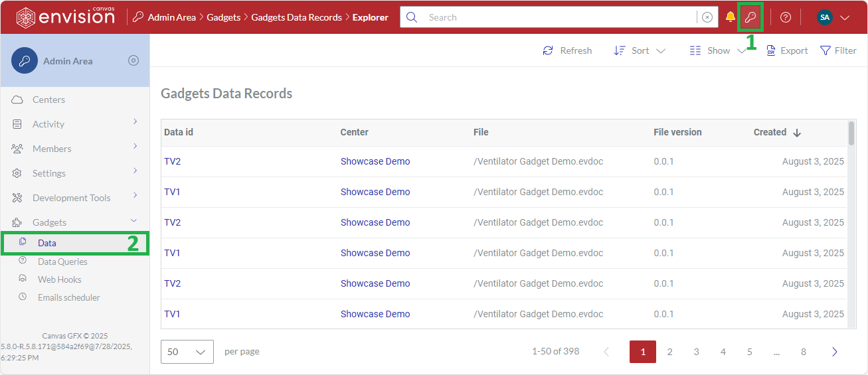This screenshot has height=375, width=868.
Task: Click Admin Area breadcrumb
Action: [171, 17]
